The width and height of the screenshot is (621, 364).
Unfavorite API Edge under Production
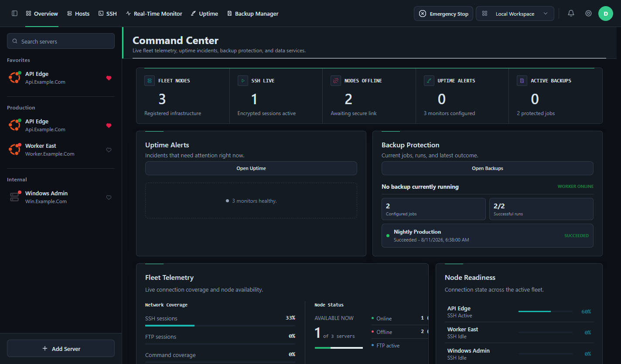click(109, 126)
